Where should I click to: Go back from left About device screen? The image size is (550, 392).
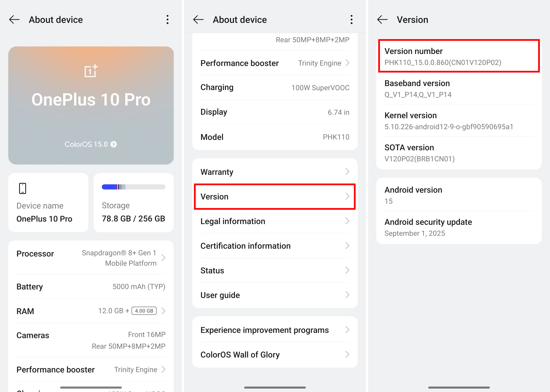tap(14, 20)
